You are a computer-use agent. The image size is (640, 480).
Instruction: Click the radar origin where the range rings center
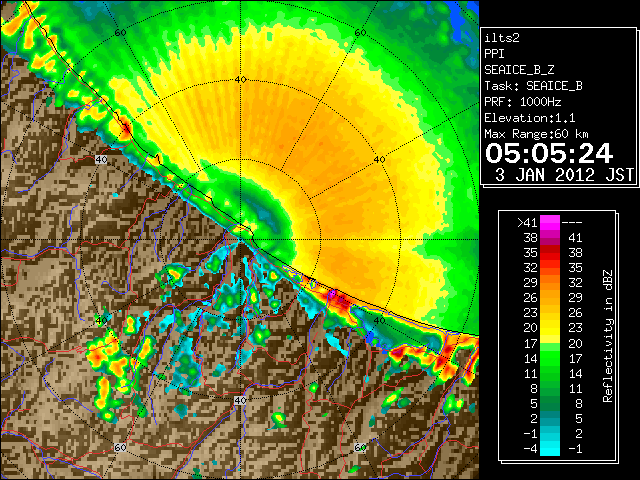(241, 240)
